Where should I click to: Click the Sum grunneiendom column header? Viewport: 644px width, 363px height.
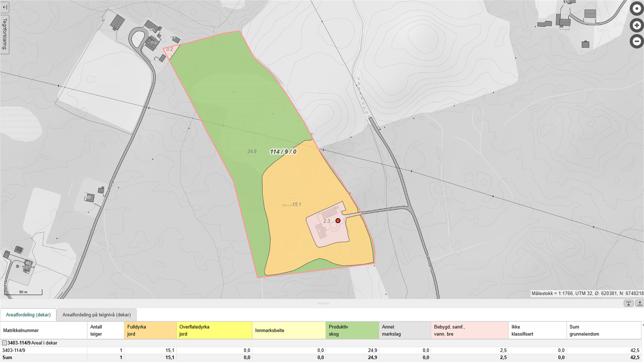pyautogui.click(x=604, y=330)
